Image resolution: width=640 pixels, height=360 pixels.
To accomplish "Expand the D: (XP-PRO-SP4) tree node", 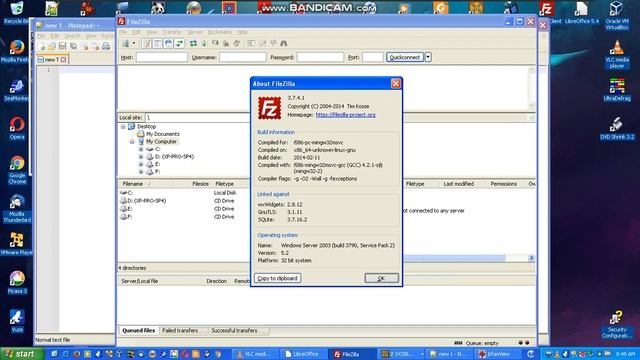I will [x=141, y=157].
